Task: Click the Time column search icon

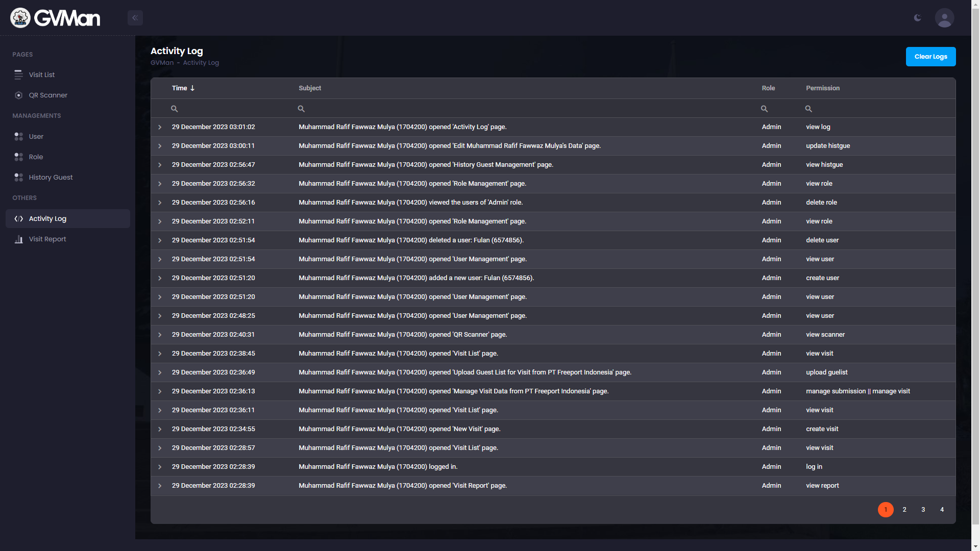Action: 174,109
